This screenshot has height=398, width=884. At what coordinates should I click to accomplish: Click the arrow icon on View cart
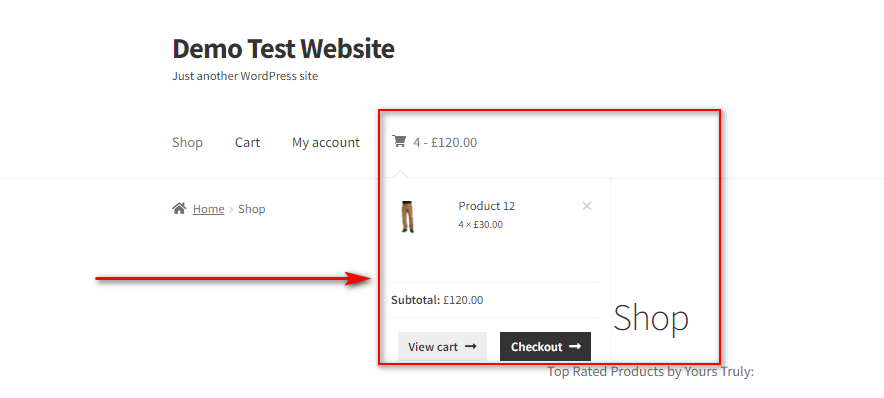[x=471, y=347]
